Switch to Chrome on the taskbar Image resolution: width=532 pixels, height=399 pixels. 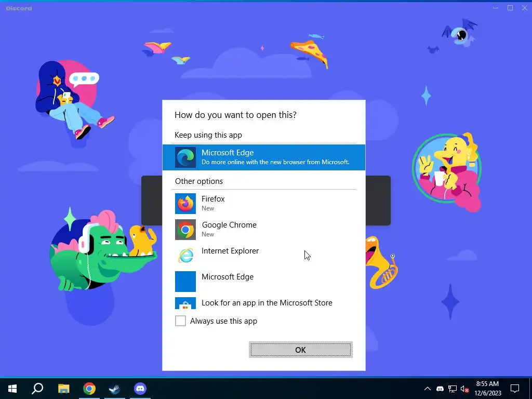(89, 389)
